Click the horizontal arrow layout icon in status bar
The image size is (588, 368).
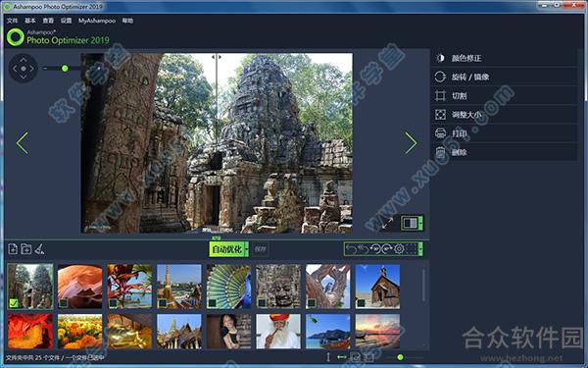(341, 357)
